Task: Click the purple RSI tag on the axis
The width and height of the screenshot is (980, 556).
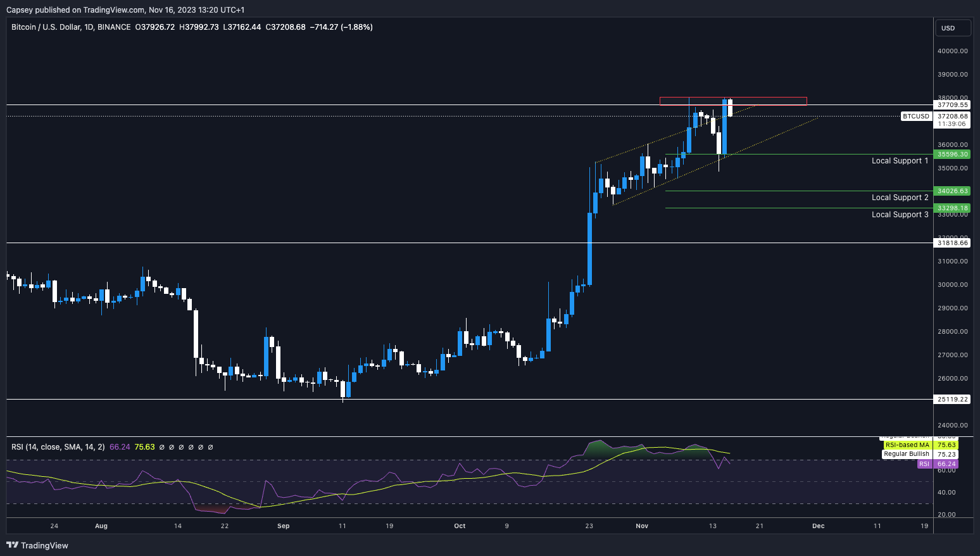Action: (924, 464)
